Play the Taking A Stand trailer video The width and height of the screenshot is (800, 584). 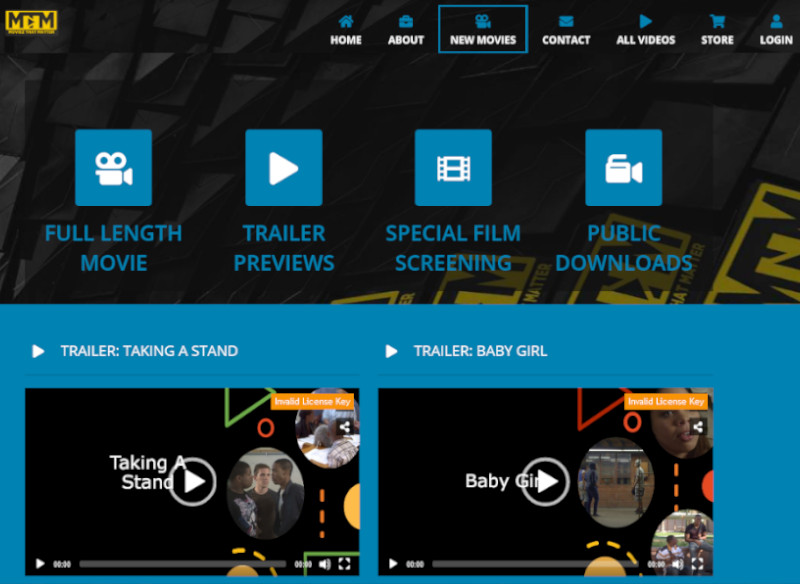click(x=192, y=482)
